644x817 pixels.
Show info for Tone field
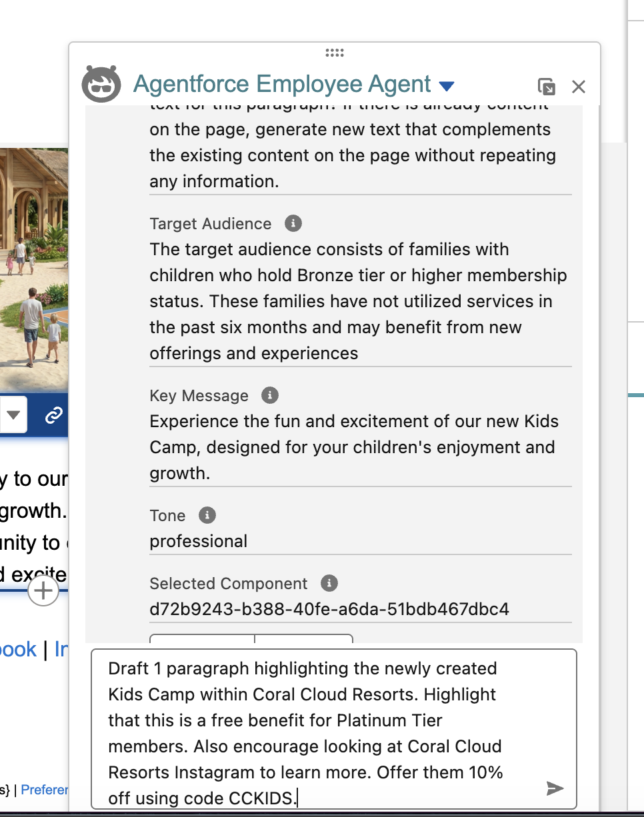point(207,515)
